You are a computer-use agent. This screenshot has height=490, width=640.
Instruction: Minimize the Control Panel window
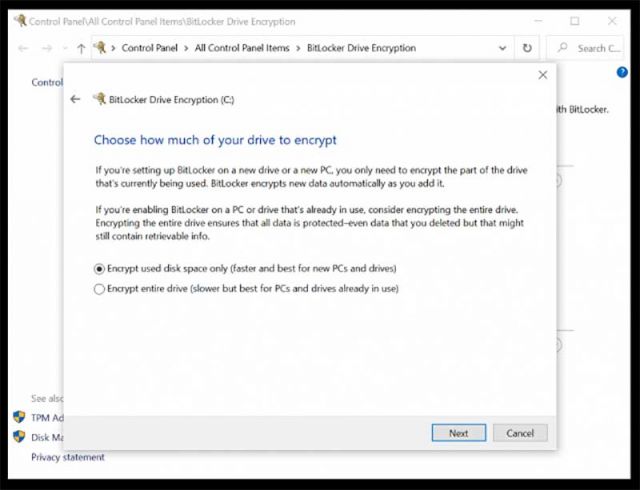(x=538, y=21)
